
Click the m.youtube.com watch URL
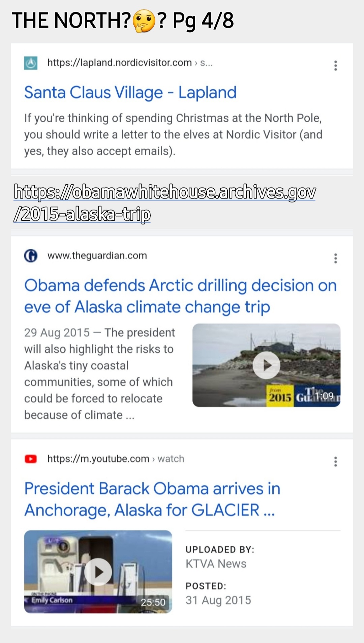tap(116, 459)
